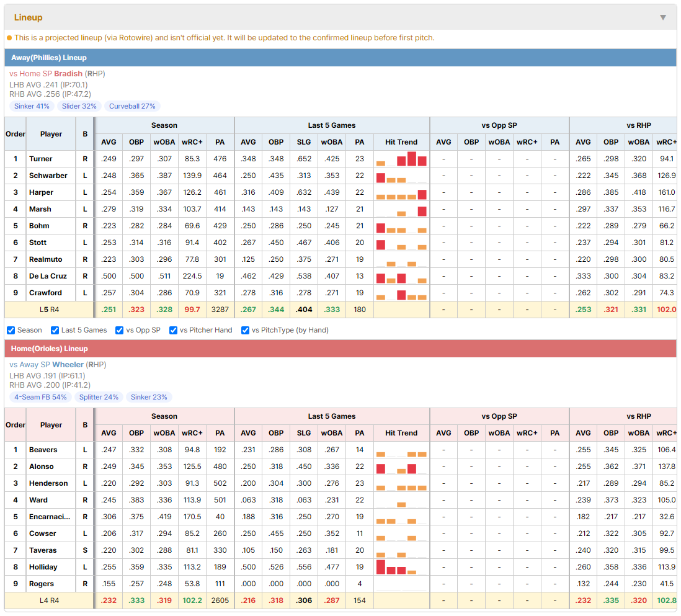Click Holliday's hit trend chart
The height and width of the screenshot is (616, 681).
pyautogui.click(x=401, y=568)
